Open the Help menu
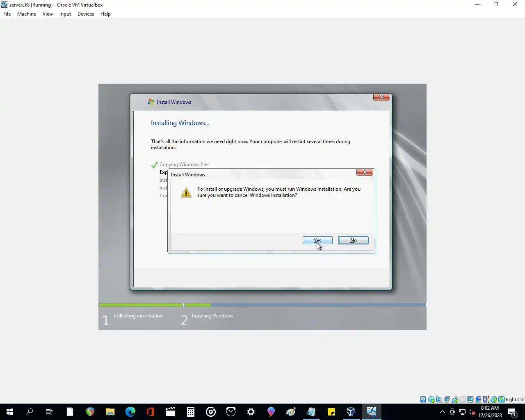 point(105,14)
